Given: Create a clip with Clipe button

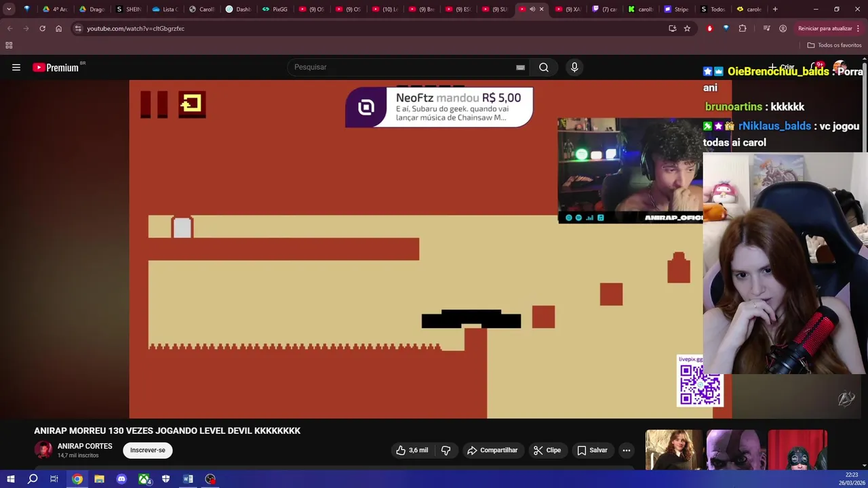Looking at the screenshot, I should [x=547, y=450].
